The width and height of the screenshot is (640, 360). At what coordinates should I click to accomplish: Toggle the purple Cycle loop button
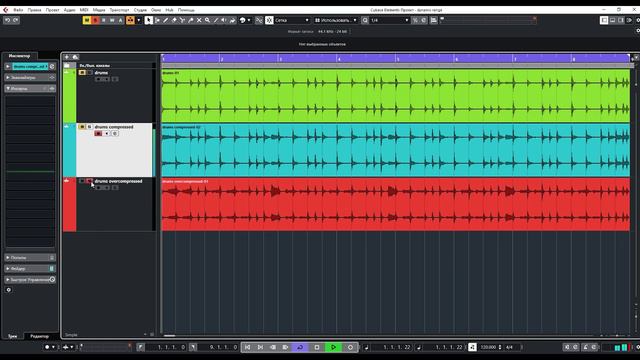300,347
